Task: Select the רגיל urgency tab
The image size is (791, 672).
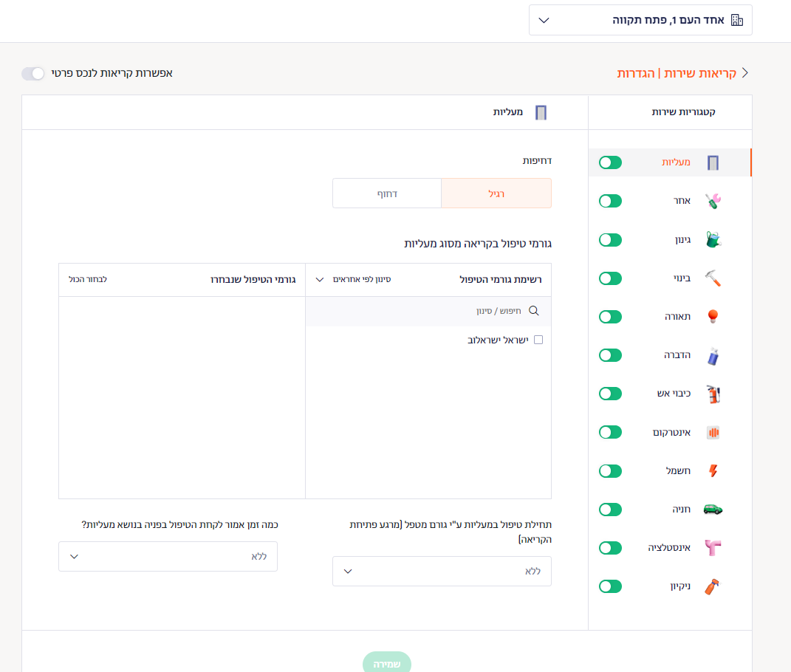Action: (496, 193)
